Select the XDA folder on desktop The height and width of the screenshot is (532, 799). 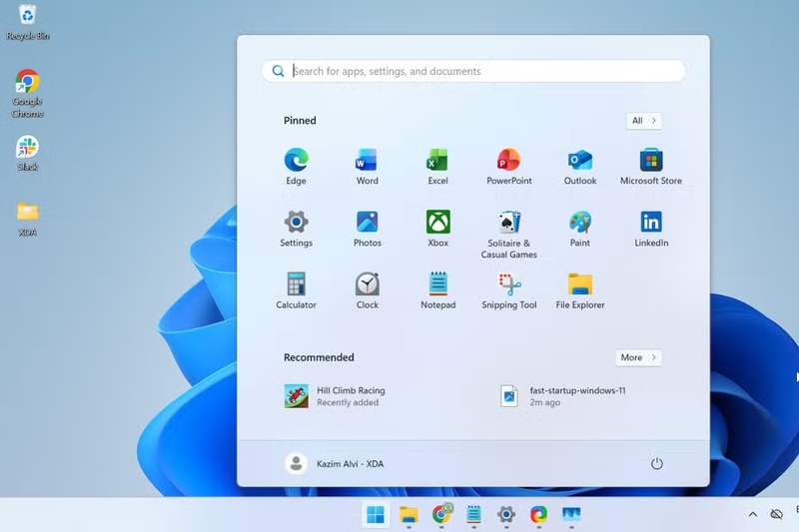(28, 219)
